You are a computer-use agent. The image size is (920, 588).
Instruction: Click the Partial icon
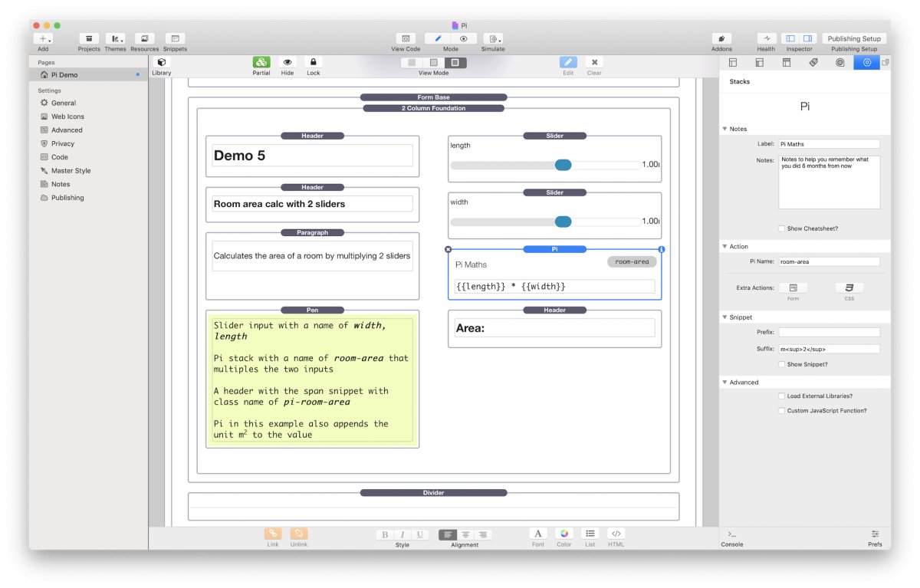(261, 62)
